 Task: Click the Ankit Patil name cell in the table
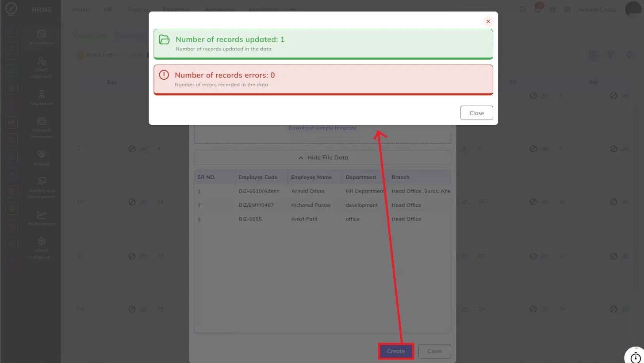click(304, 219)
